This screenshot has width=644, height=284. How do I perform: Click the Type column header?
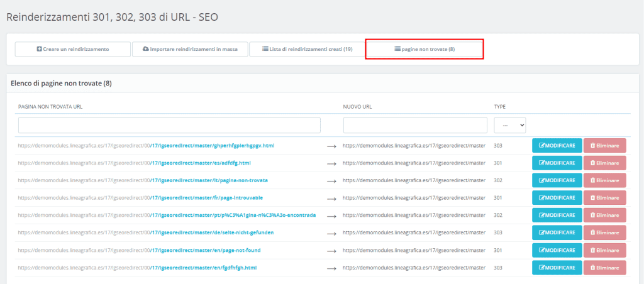[500, 107]
